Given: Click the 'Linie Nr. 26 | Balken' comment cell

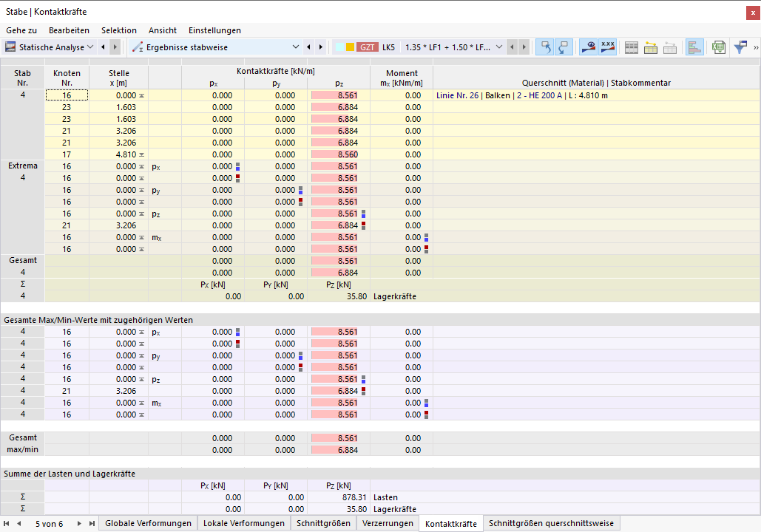Looking at the screenshot, I should (597, 95).
